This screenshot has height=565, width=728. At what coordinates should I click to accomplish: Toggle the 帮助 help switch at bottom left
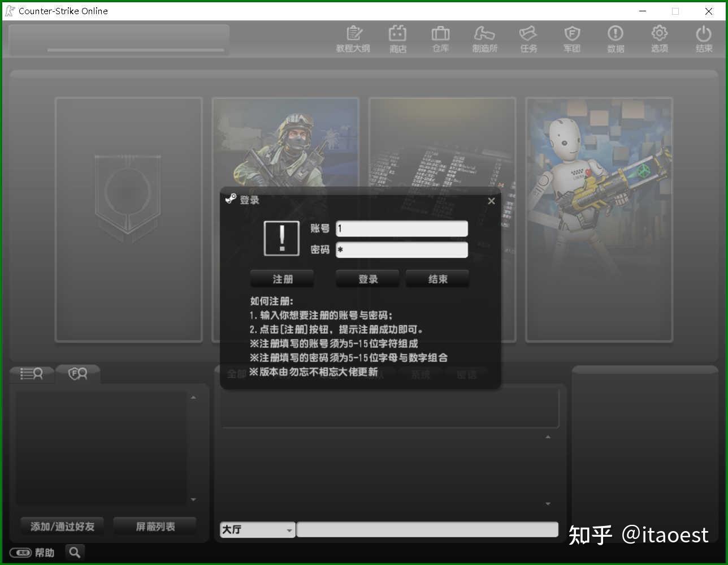click(21, 553)
